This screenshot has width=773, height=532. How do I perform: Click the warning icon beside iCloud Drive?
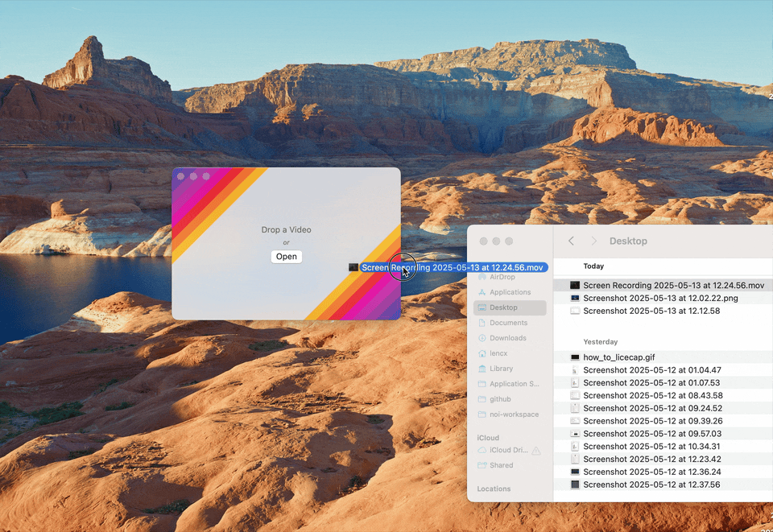click(536, 450)
